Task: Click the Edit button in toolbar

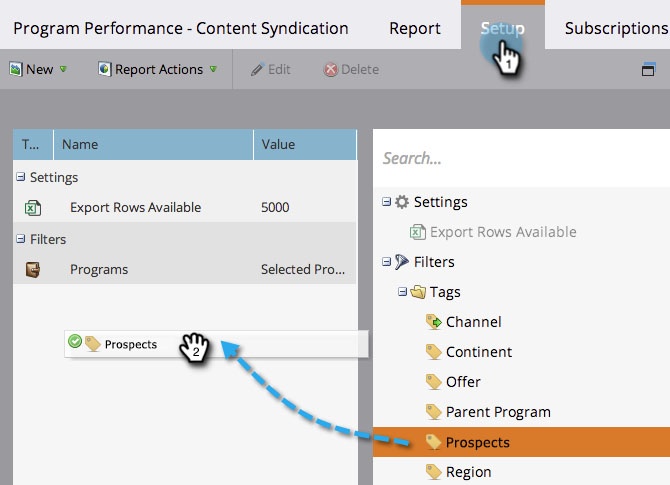Action: 270,70
